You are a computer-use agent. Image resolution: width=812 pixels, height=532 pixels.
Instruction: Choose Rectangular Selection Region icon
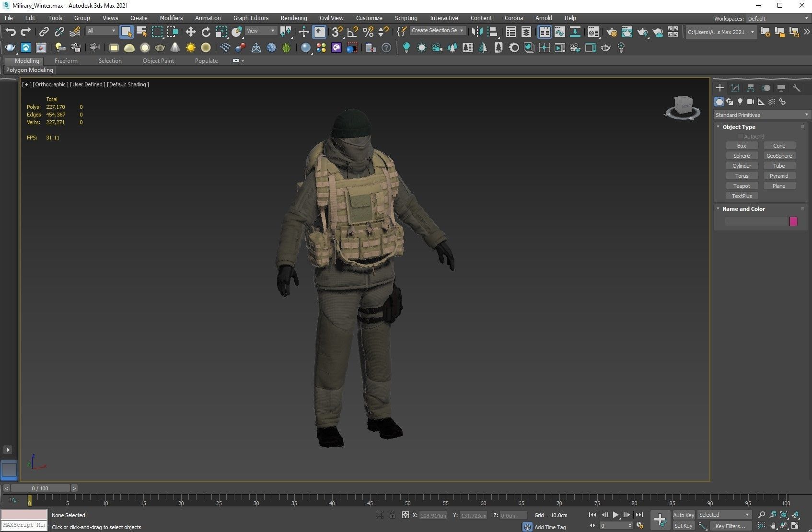click(x=157, y=32)
